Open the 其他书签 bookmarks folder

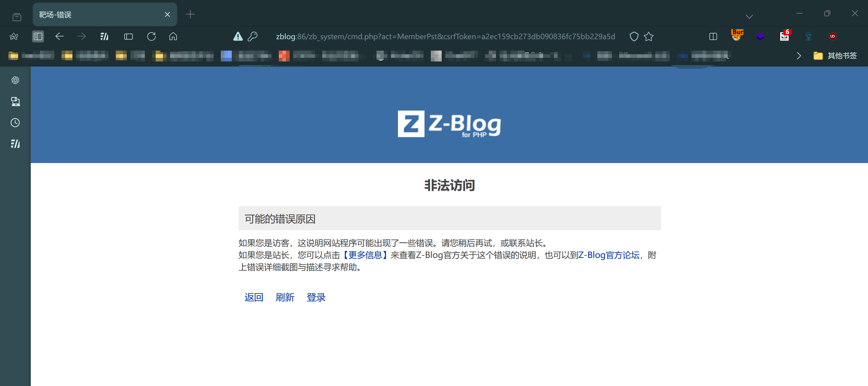pos(835,55)
